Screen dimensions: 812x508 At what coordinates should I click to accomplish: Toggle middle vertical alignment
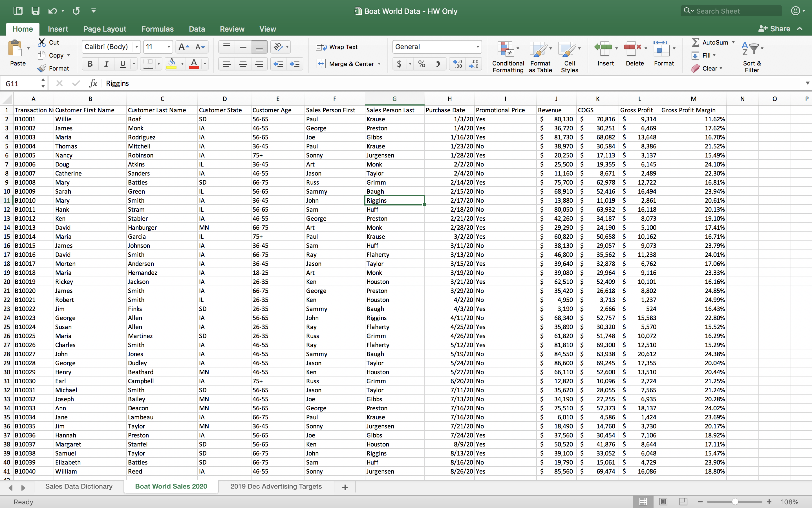pyautogui.click(x=243, y=47)
